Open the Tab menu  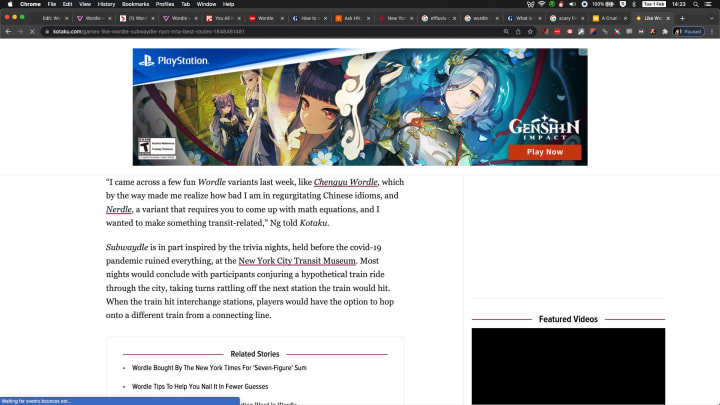(x=186, y=4)
